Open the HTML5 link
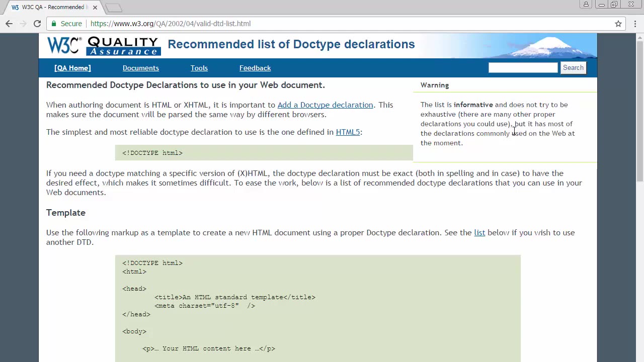644x362 pixels. click(x=348, y=132)
